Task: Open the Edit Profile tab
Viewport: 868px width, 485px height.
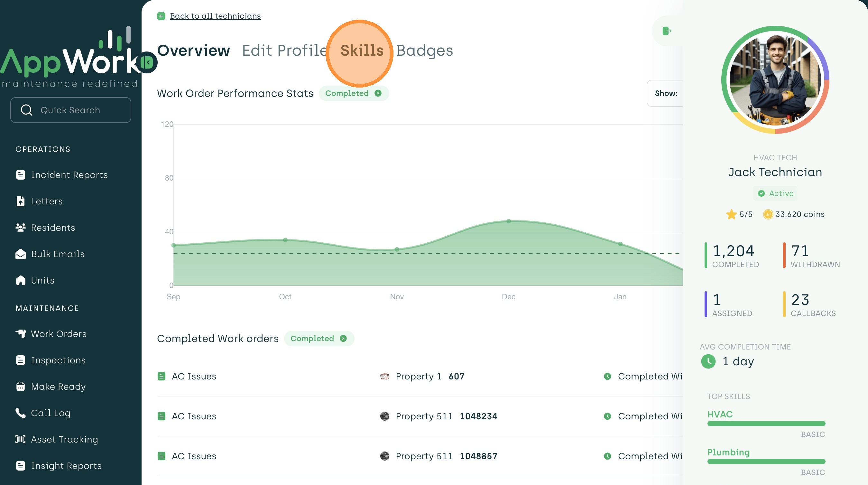Action: [284, 51]
